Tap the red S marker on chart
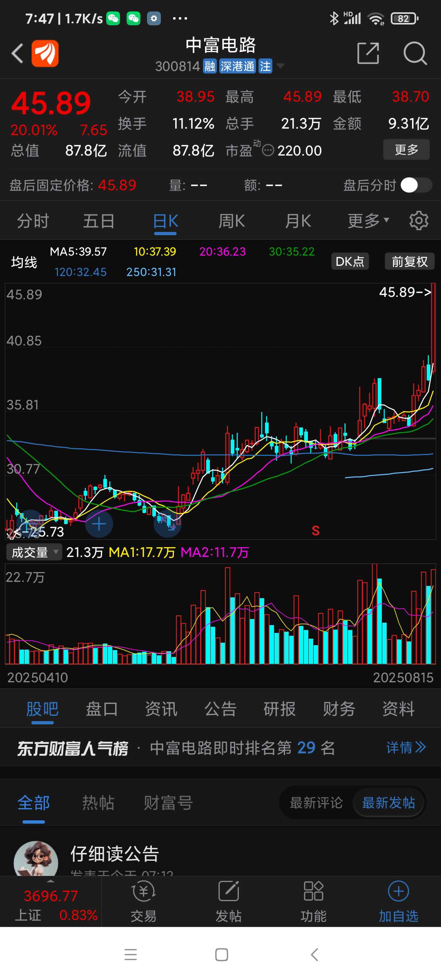The height and width of the screenshot is (980, 441). coord(315,530)
